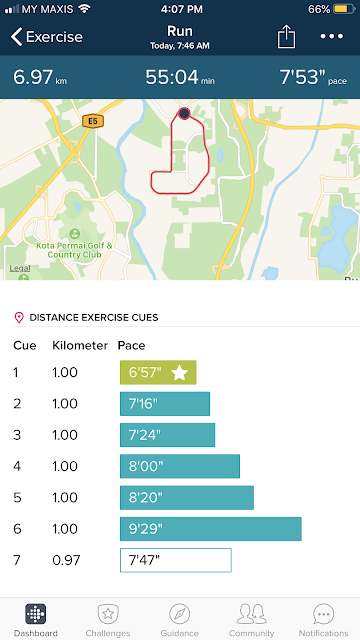This screenshot has height=640, width=360.
Task: Open the three-dots more options menu
Action: click(331, 36)
